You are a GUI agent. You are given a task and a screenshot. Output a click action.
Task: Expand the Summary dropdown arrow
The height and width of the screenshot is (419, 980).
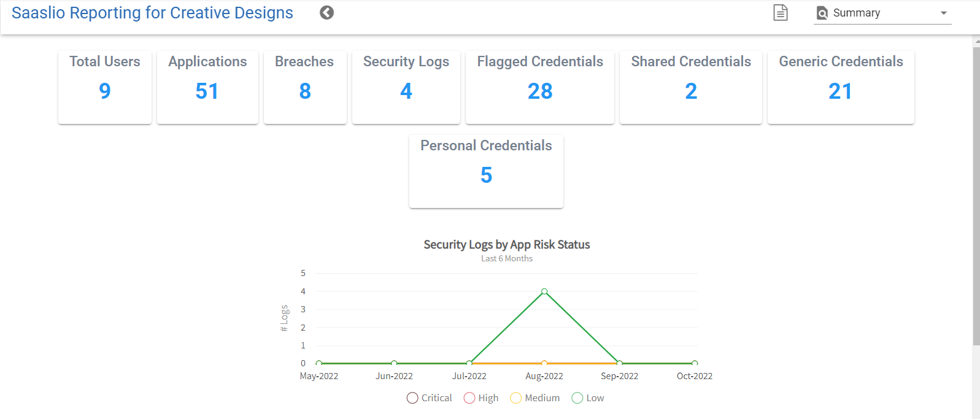pos(943,13)
